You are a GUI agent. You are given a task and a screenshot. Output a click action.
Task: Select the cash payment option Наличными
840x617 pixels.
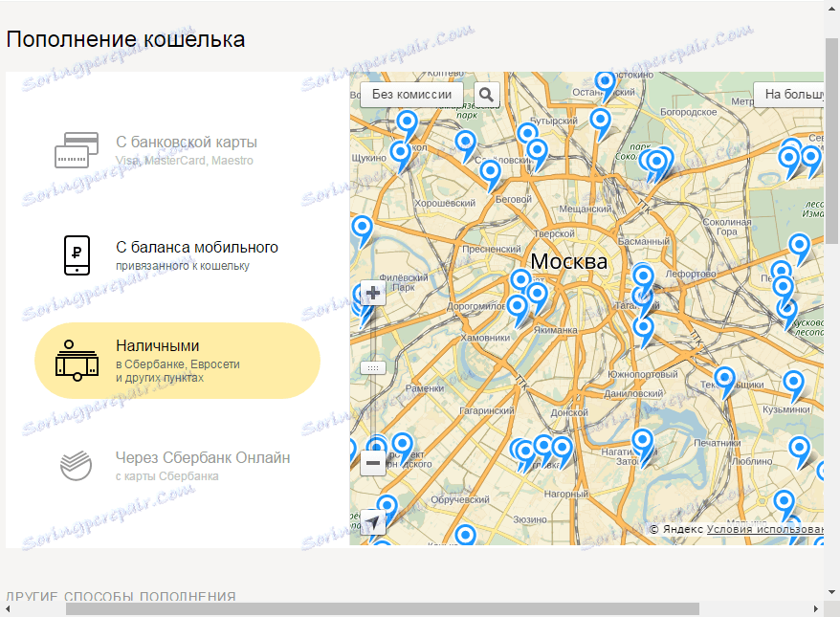177,361
